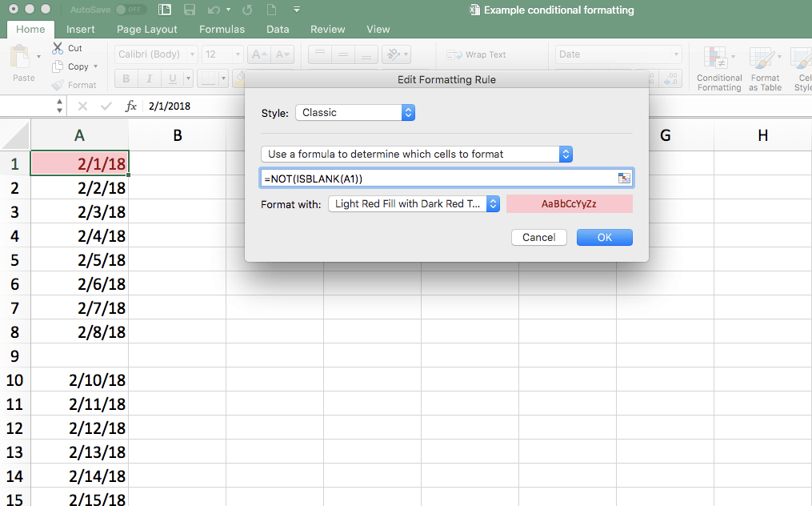Click the New document page icon

(x=271, y=10)
